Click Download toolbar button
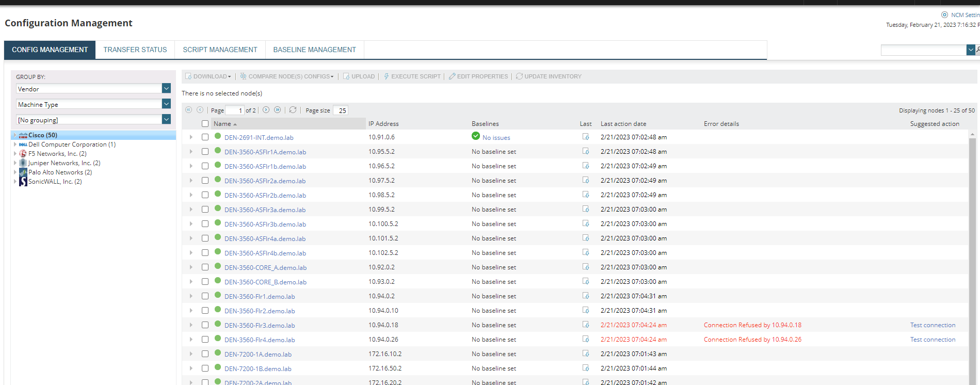This screenshot has width=980, height=385. [208, 76]
